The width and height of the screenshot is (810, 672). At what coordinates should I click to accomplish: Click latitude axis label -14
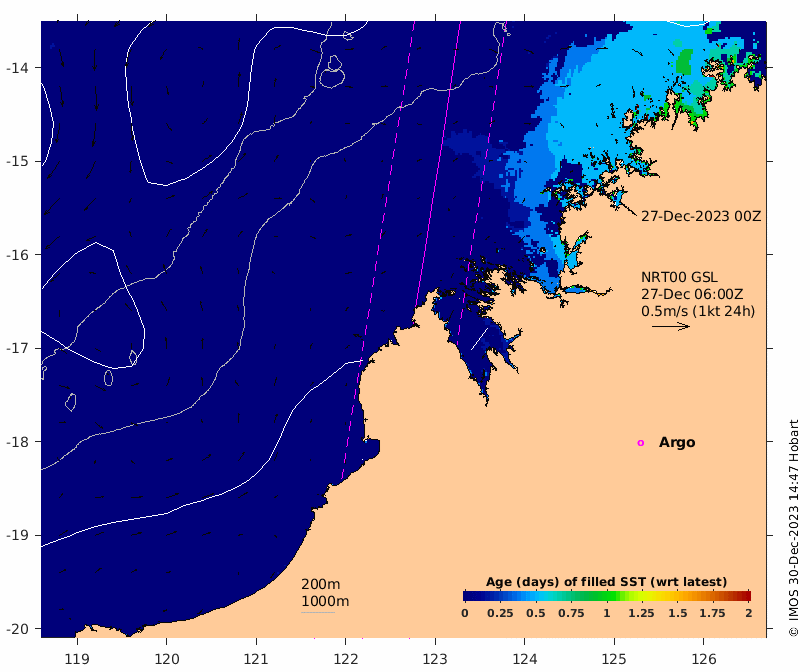pos(17,68)
